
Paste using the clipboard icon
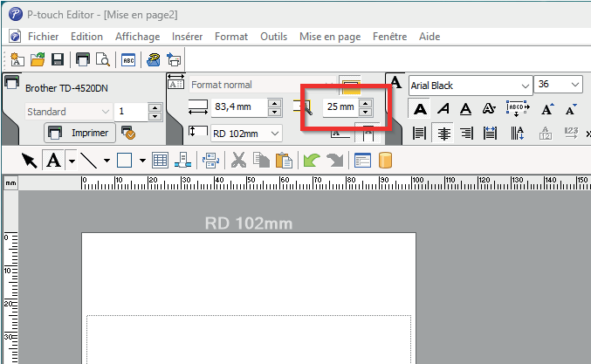click(284, 161)
